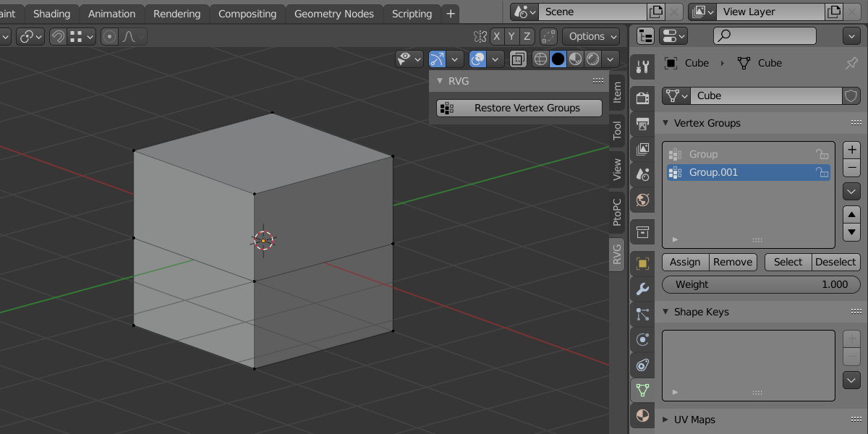This screenshot has width=868, height=434.
Task: Switch to Physics Properties
Action: click(642, 339)
